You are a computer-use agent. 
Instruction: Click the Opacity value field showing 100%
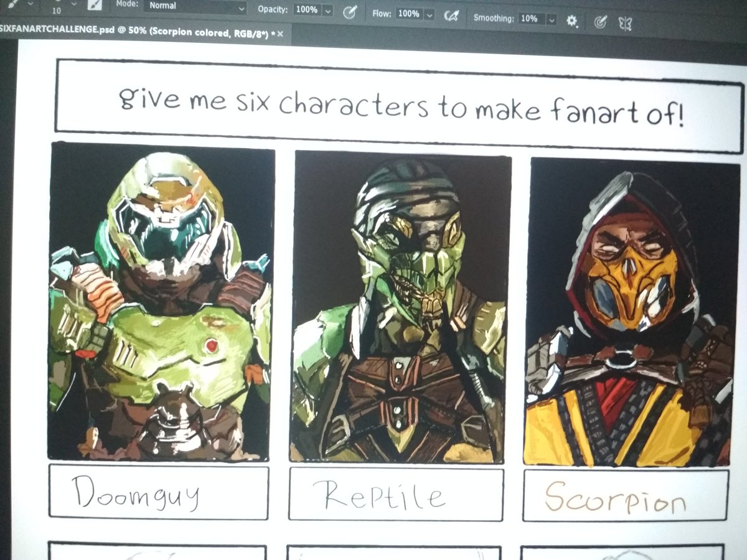(306, 10)
